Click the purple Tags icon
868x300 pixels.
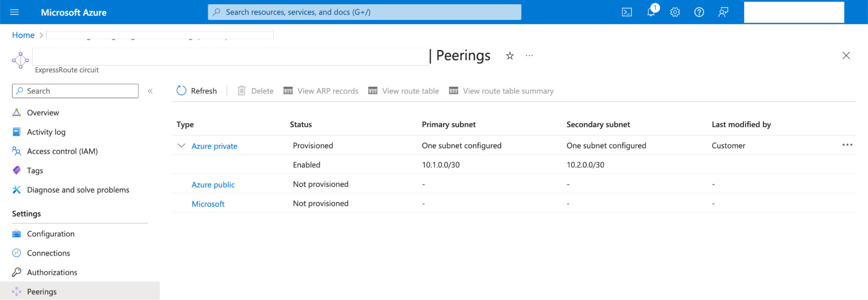(17, 170)
